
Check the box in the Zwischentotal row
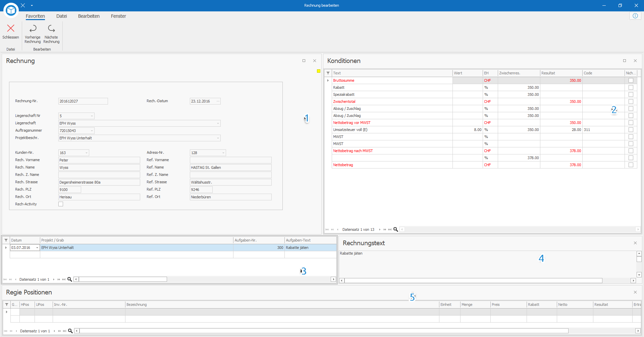[x=631, y=102]
